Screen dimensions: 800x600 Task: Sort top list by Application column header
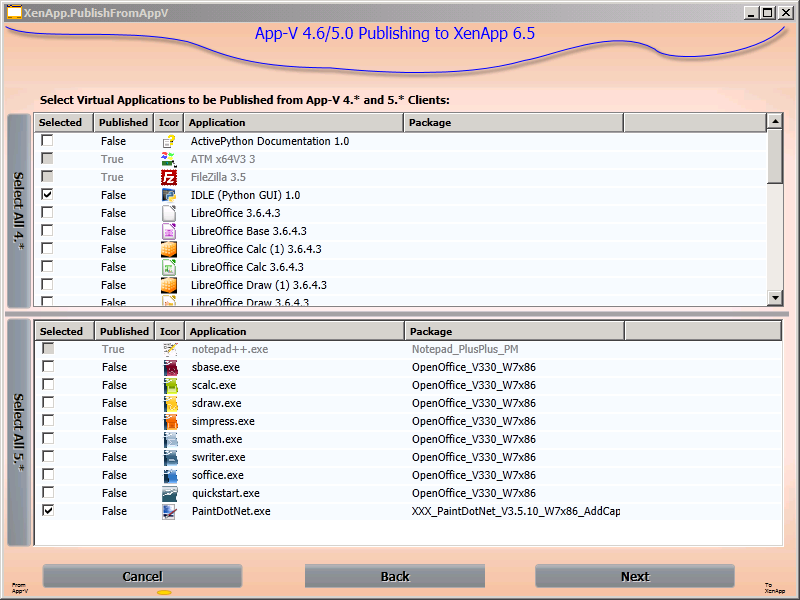294,122
